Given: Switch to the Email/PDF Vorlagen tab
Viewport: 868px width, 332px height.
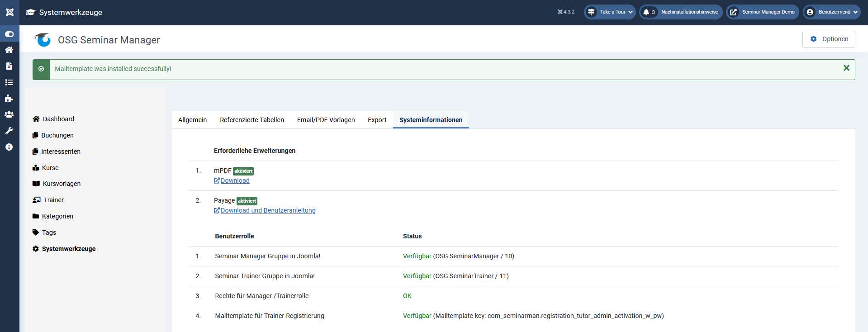Looking at the screenshot, I should (326, 120).
